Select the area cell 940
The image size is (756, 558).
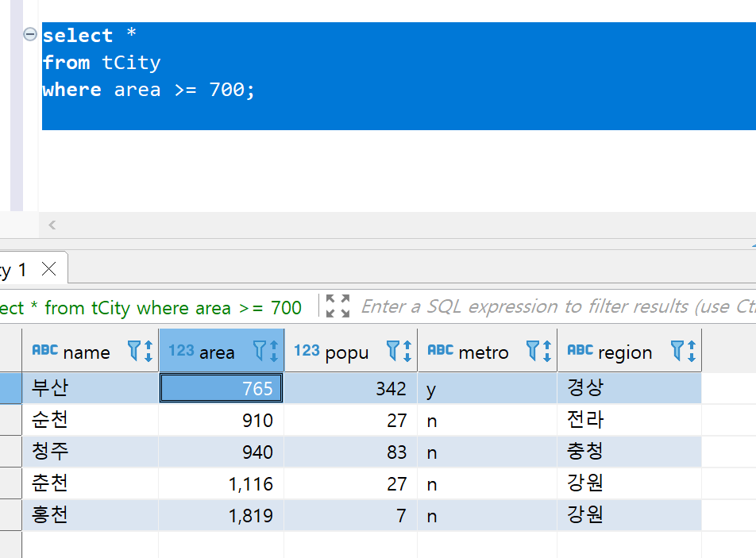[x=222, y=452]
